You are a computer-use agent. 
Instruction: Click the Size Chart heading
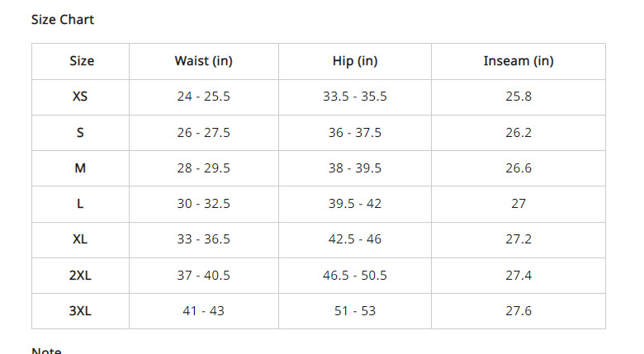pyautogui.click(x=63, y=19)
